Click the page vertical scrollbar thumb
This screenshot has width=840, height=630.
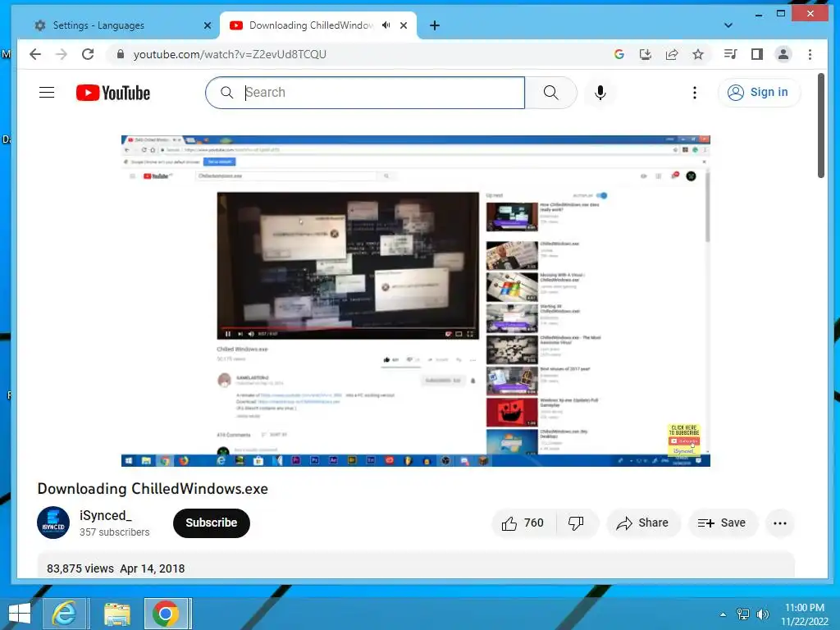[820, 126]
